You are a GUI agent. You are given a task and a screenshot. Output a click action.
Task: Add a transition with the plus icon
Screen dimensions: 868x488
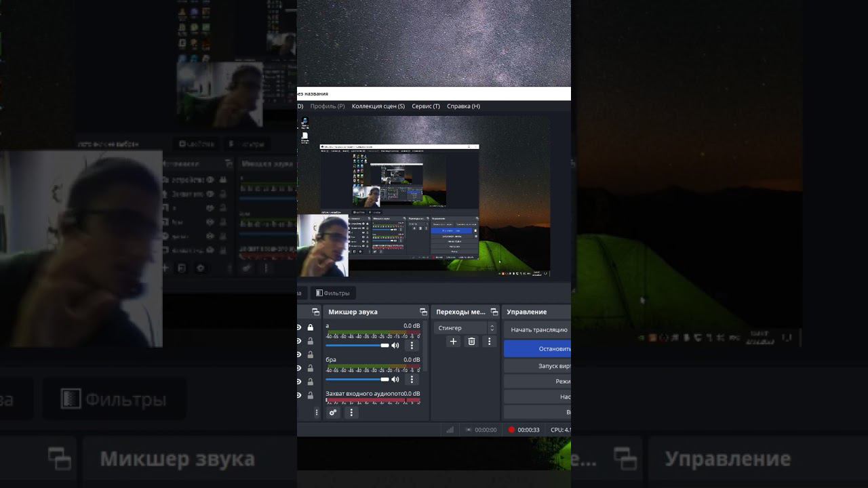454,342
